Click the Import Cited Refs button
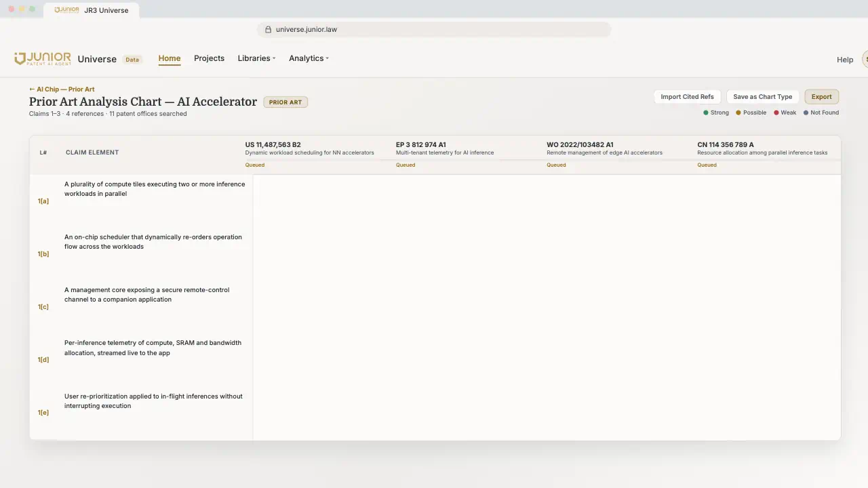 pyautogui.click(x=687, y=97)
